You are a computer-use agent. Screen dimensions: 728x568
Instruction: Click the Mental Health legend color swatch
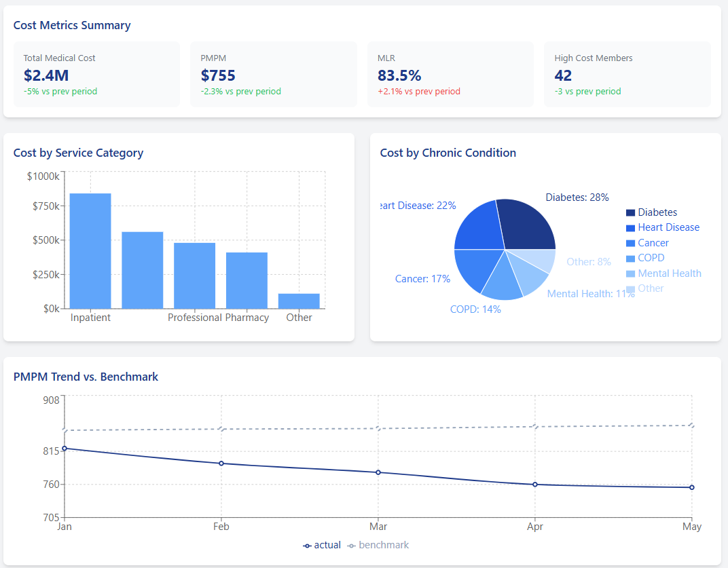630,273
